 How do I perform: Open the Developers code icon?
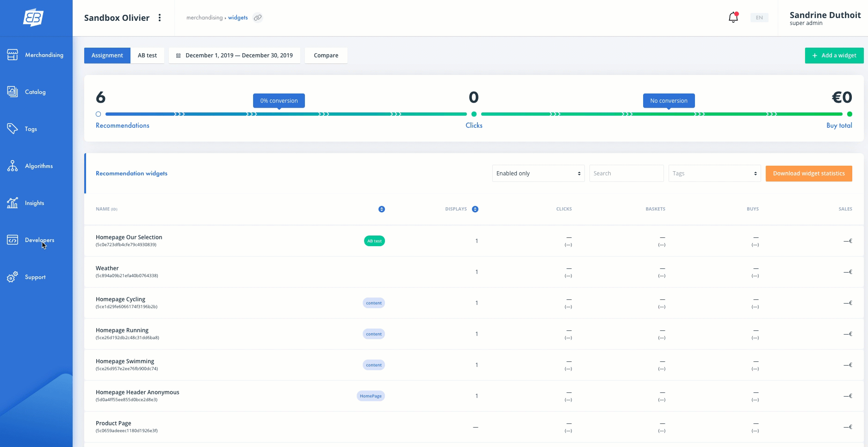[12, 240]
